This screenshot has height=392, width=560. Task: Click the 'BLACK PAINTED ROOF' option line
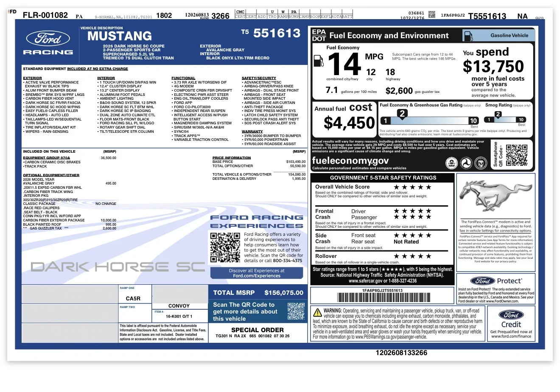tap(41, 224)
